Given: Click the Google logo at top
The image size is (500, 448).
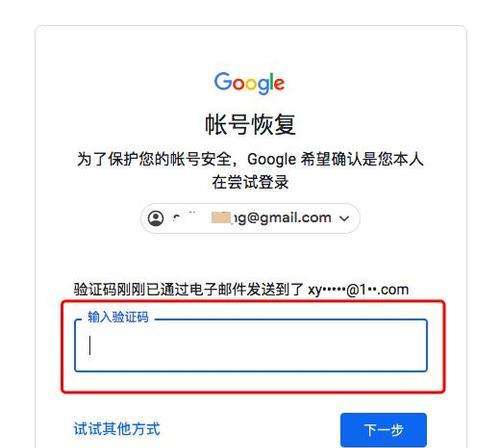Looking at the screenshot, I should [249, 83].
